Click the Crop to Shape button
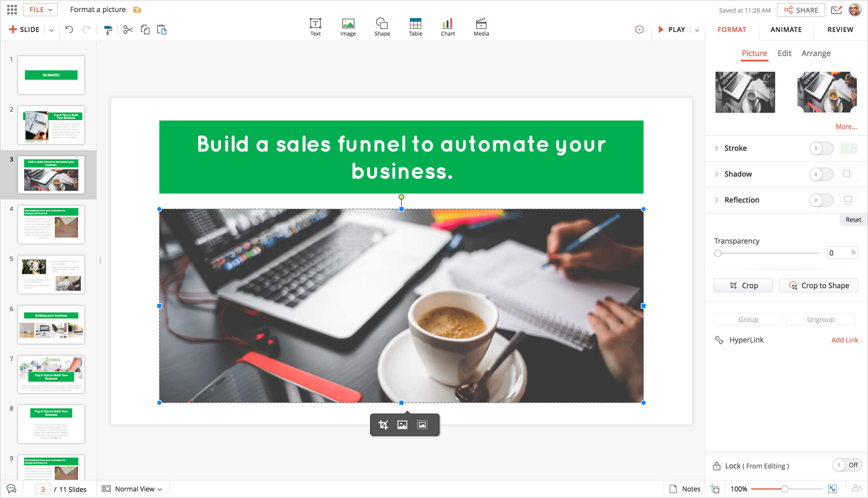This screenshot has height=498, width=868. [818, 285]
